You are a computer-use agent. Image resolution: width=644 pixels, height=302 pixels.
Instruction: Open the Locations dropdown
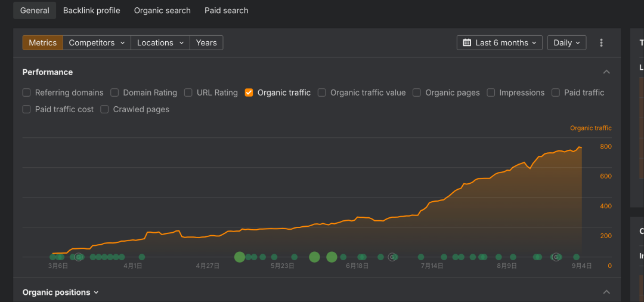160,43
